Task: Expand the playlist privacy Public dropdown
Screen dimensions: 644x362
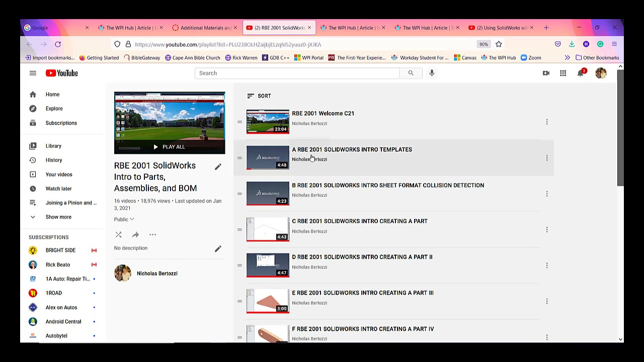Action: [x=124, y=219]
